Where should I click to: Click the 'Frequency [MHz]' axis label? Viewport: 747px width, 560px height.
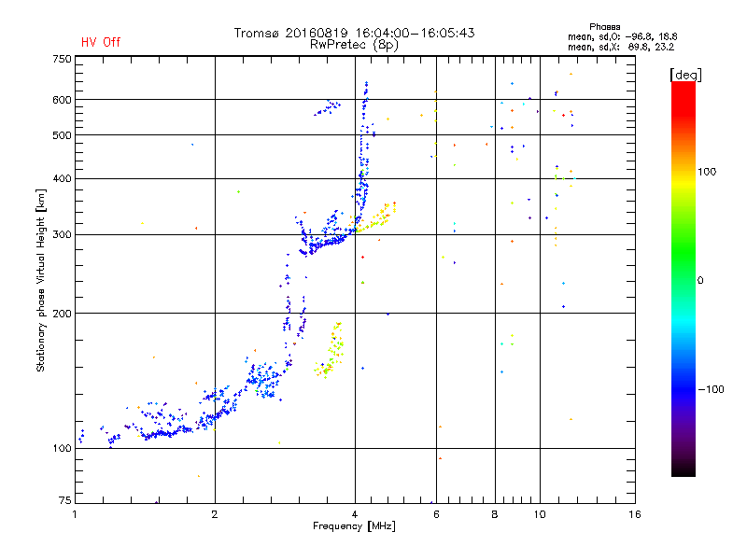point(354,526)
